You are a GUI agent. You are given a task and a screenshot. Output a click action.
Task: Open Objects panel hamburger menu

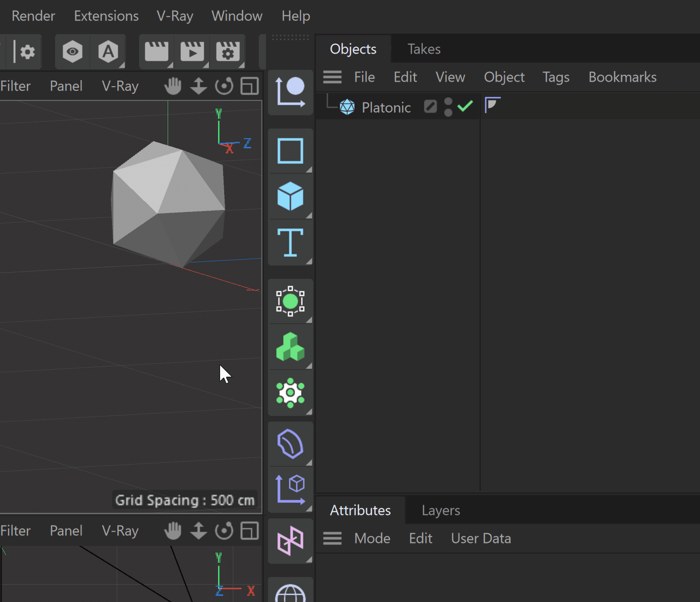tap(332, 77)
